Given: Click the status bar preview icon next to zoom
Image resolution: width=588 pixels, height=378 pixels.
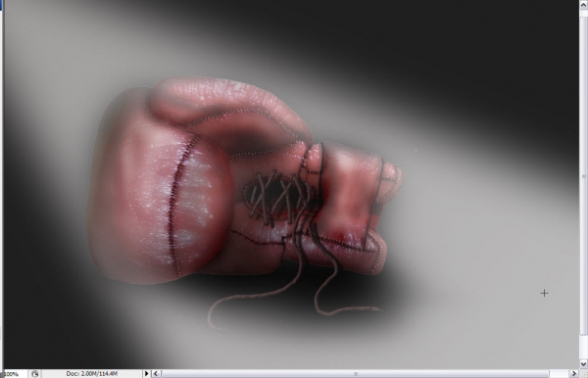Looking at the screenshot, I should pos(35,374).
